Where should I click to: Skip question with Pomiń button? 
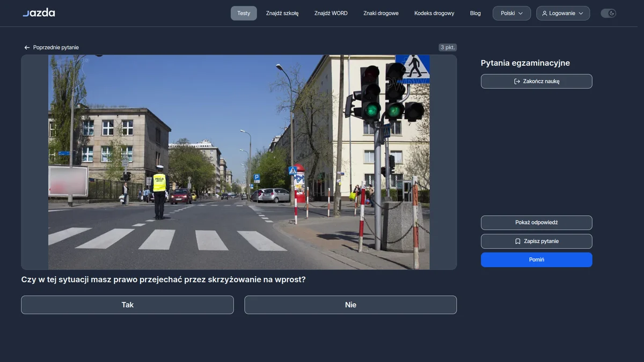537,260
